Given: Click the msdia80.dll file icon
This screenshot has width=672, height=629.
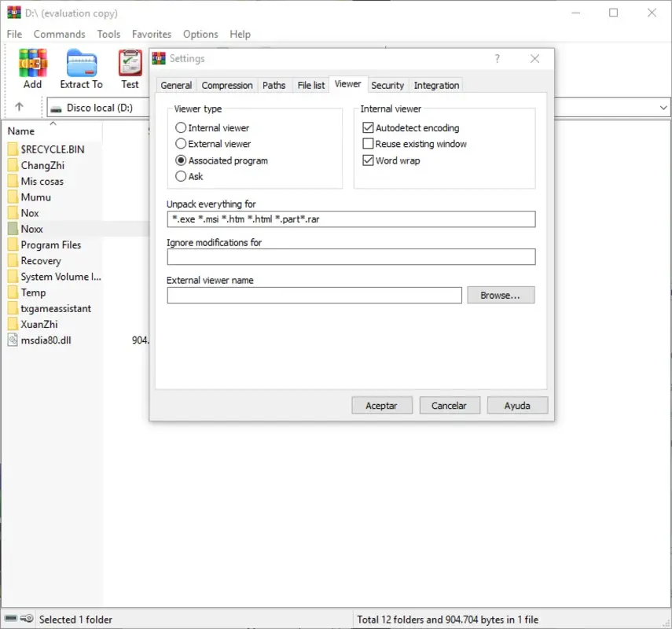Looking at the screenshot, I should coord(13,340).
